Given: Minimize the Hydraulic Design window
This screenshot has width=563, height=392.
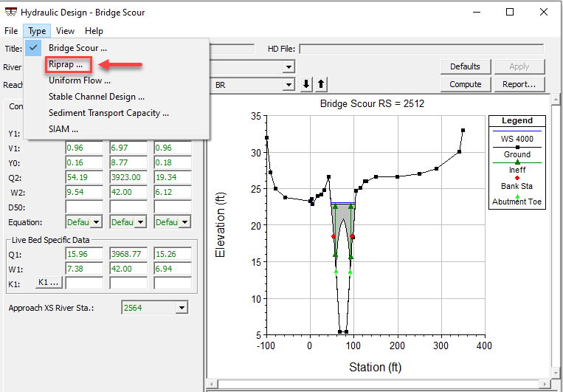Looking at the screenshot, I should [x=476, y=13].
